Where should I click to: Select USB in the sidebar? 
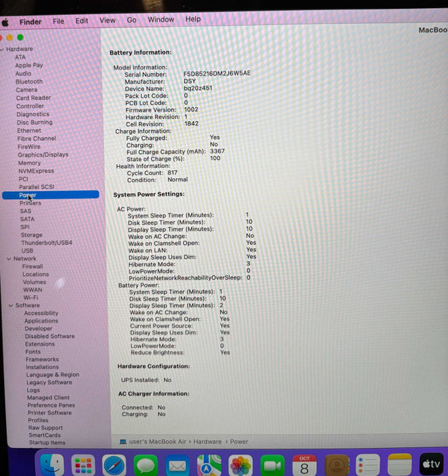[x=27, y=251]
